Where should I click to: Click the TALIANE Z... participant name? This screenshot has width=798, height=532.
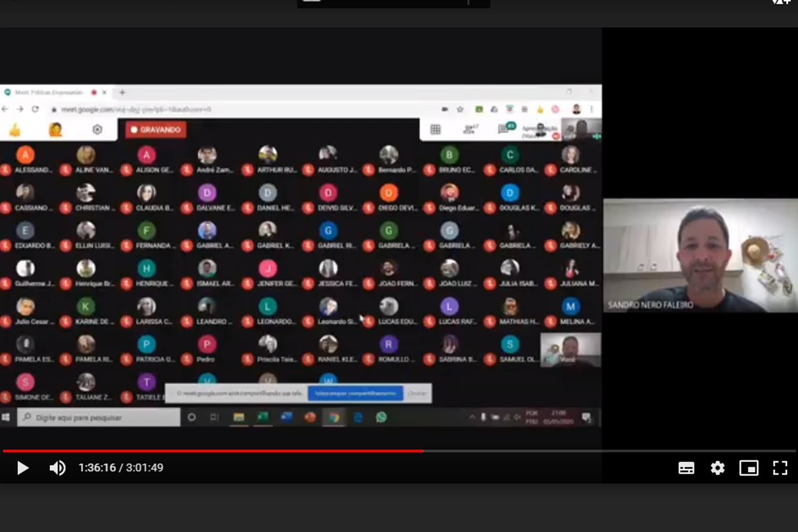[94, 397]
